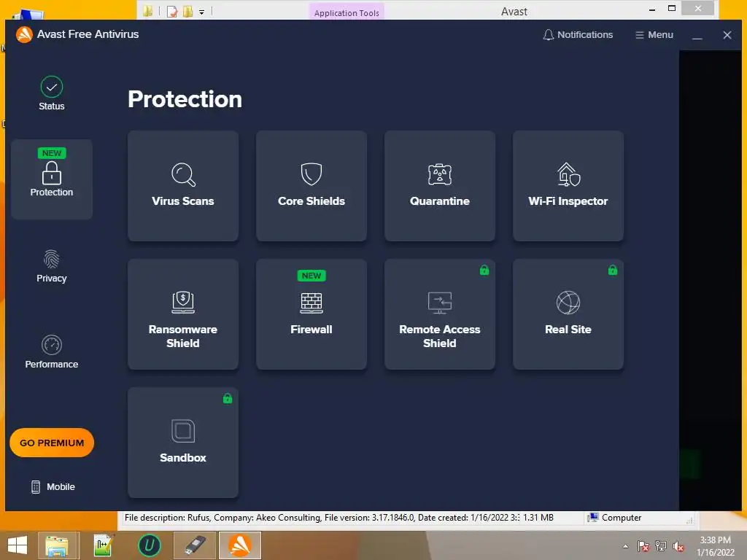Select the Protection sidebar item
The height and width of the screenshot is (560, 747).
52,179
